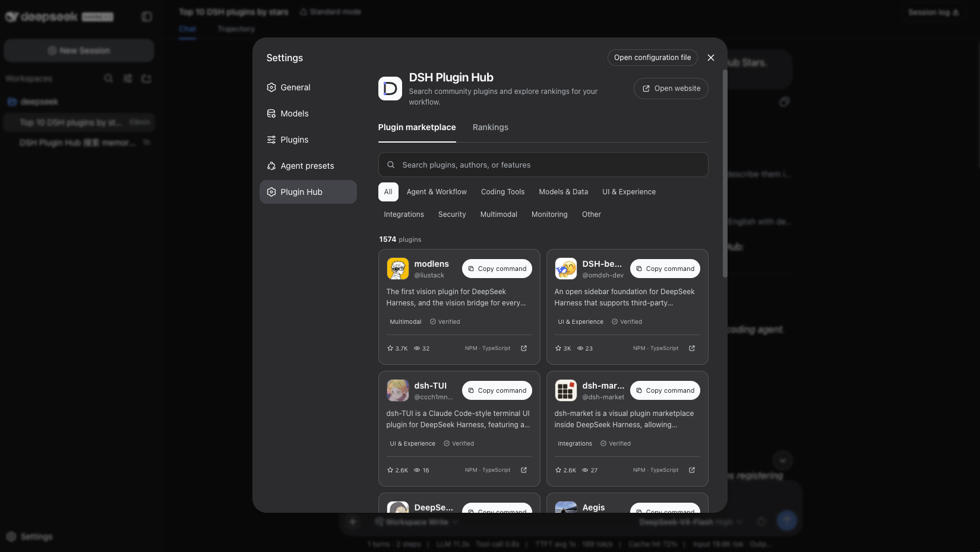
Task: Select Plugin Hub in settings sidebar
Action: tap(308, 192)
